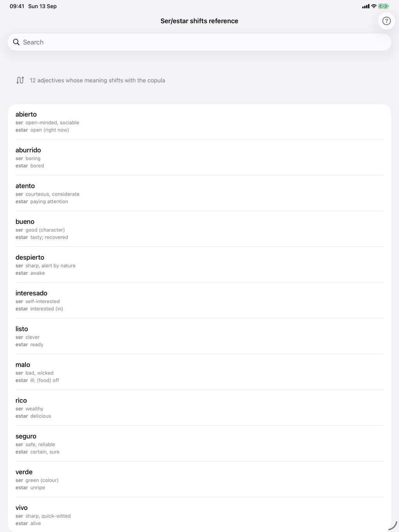Select the vivo list row
This screenshot has width=399, height=532.
(199, 515)
